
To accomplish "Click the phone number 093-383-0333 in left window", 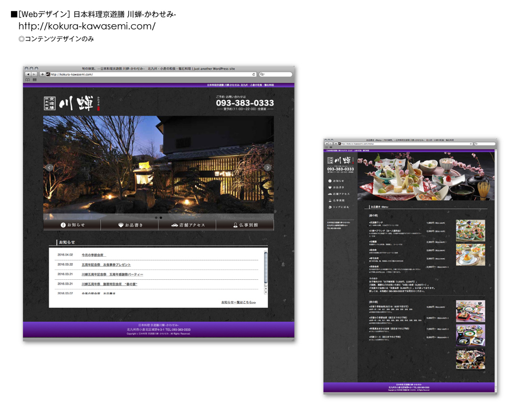I will click(x=245, y=103).
